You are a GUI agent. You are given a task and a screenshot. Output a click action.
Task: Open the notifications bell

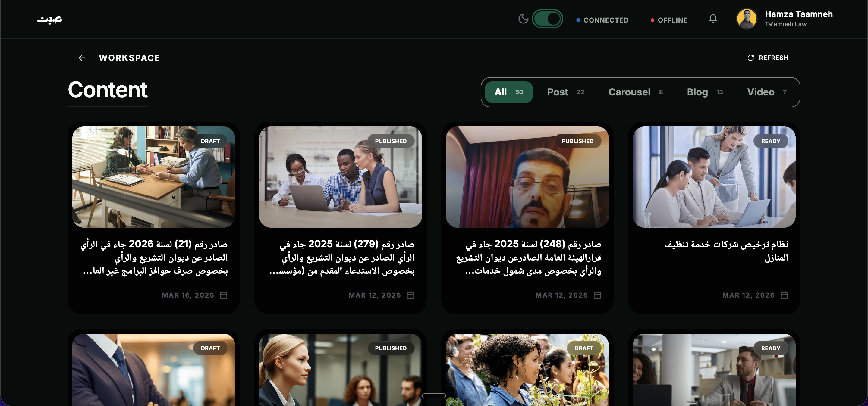click(x=713, y=18)
